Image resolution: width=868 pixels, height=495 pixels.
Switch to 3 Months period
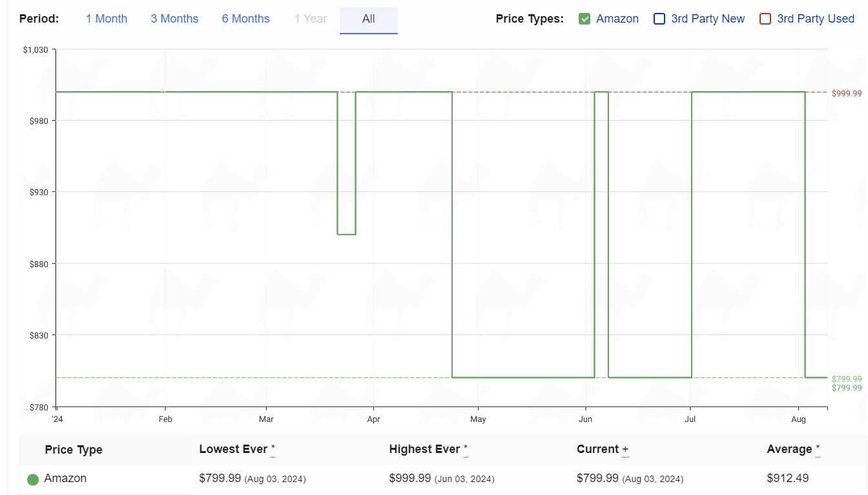tap(174, 19)
